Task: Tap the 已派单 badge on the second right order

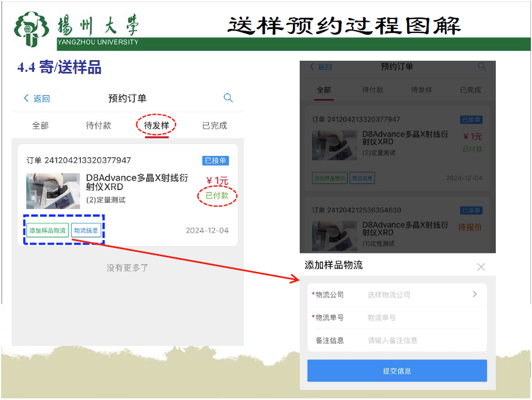Action: coord(471,211)
